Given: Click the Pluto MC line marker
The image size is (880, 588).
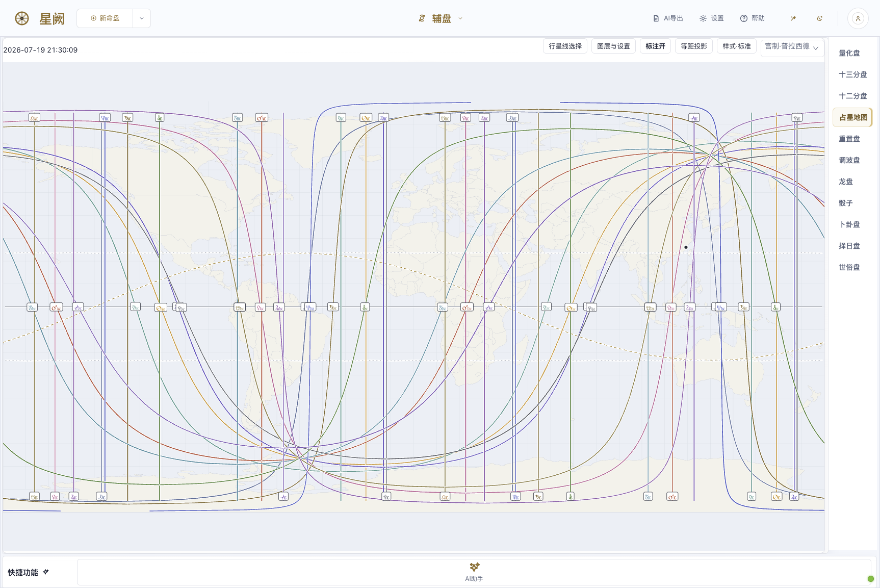Looking at the screenshot, I should coord(797,118).
